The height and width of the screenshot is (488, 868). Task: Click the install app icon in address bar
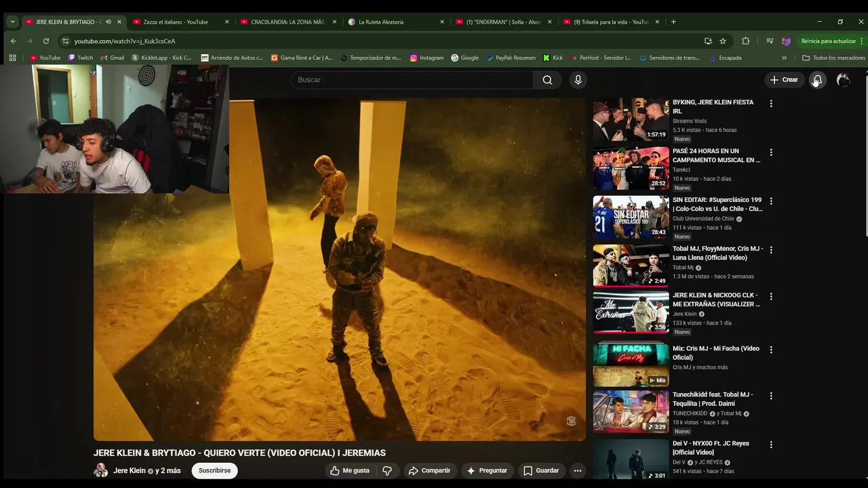pos(708,41)
